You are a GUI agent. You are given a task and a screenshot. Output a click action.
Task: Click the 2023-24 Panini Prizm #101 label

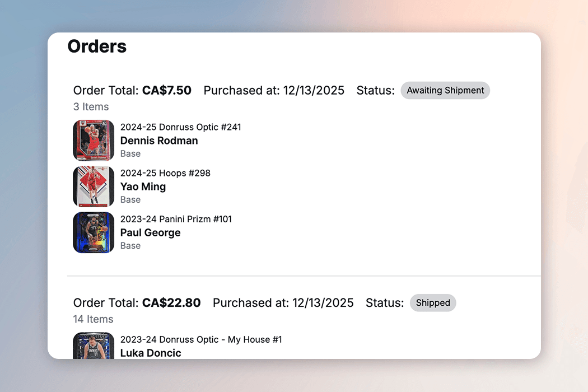(176, 219)
